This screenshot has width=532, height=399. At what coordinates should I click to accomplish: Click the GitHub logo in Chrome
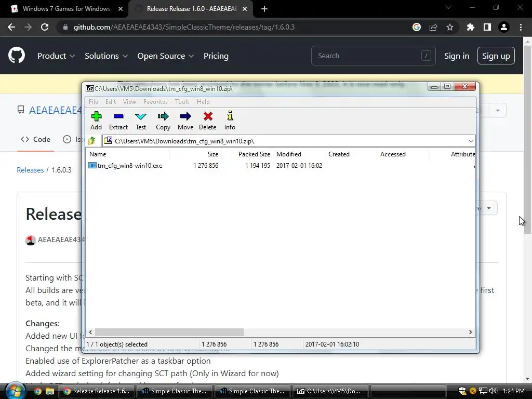pyautogui.click(x=17, y=56)
